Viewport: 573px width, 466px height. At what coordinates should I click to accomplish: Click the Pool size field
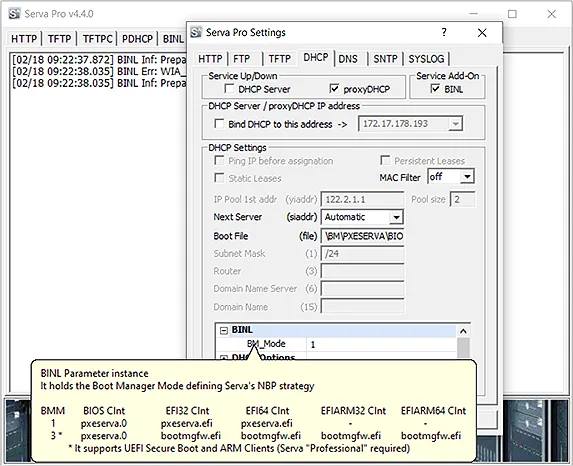click(463, 200)
